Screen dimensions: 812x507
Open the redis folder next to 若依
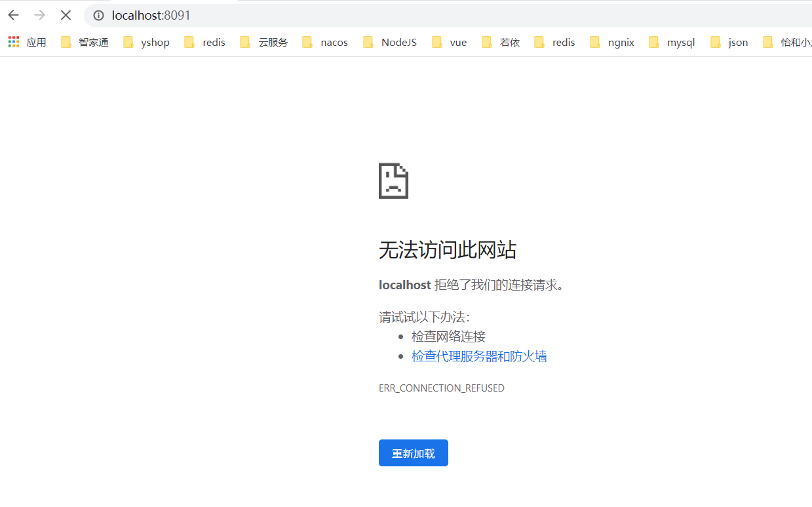click(x=554, y=43)
